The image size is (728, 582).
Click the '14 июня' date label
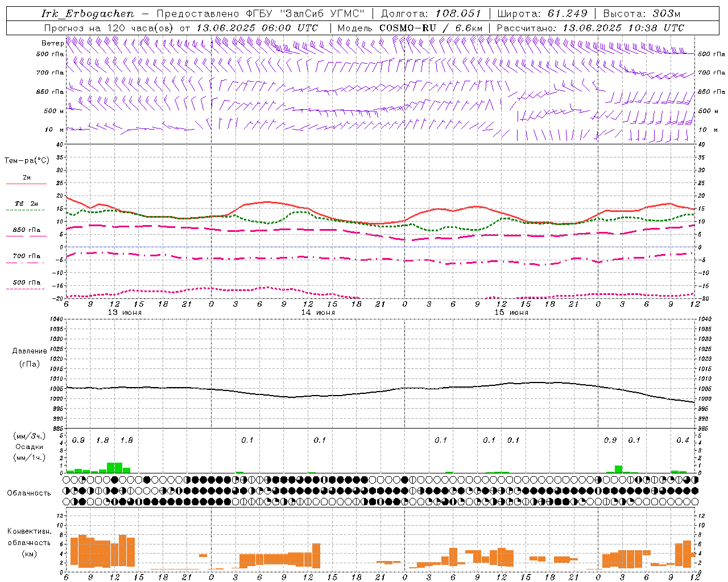point(318,313)
